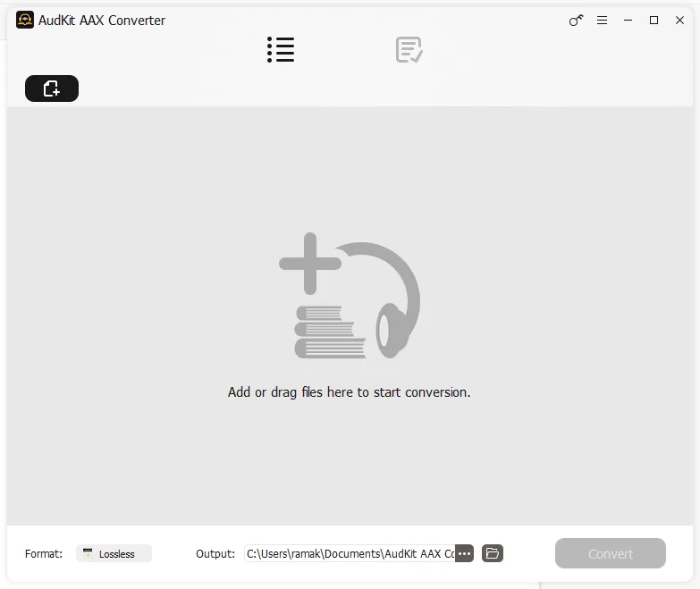This screenshot has height=589, width=700.
Task: Minimize the AudKit window
Action: click(628, 20)
